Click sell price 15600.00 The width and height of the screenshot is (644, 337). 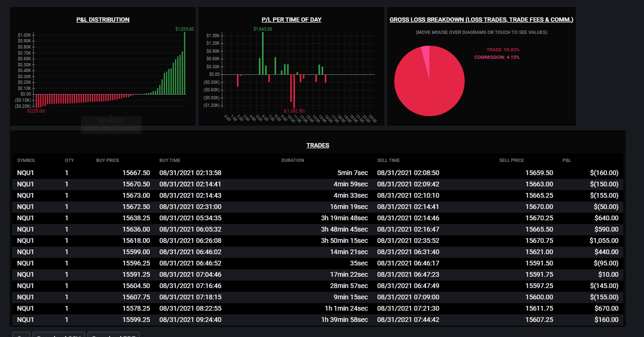click(539, 297)
